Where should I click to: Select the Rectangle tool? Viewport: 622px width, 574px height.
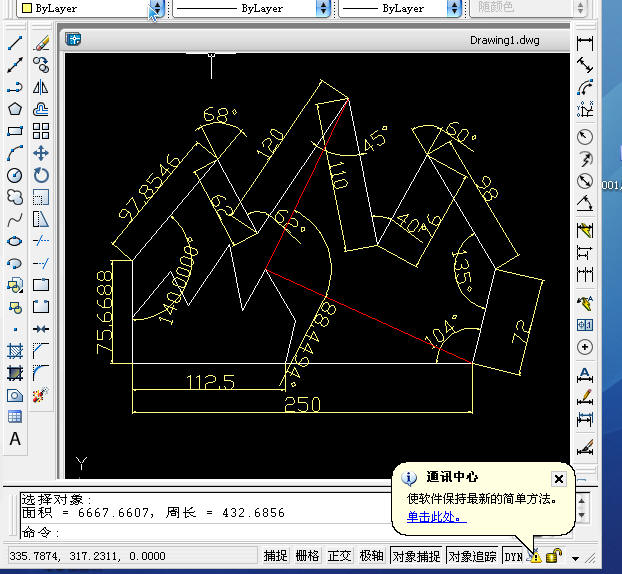(15, 131)
